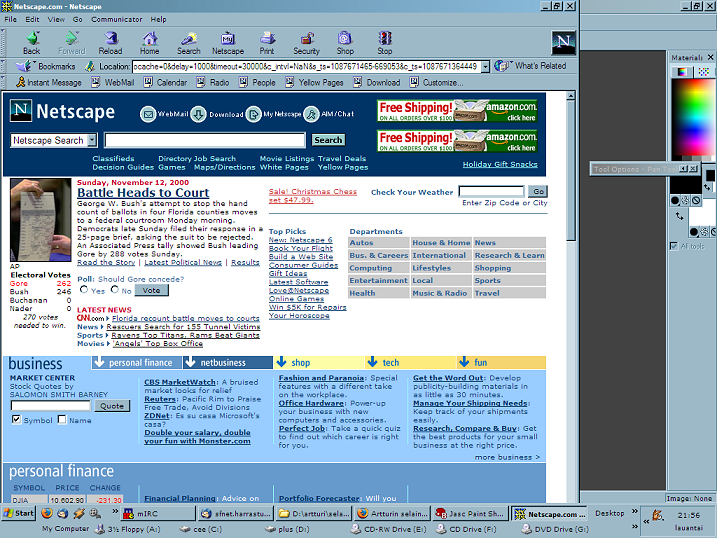Click the ballot photo thumbnail

point(41,220)
